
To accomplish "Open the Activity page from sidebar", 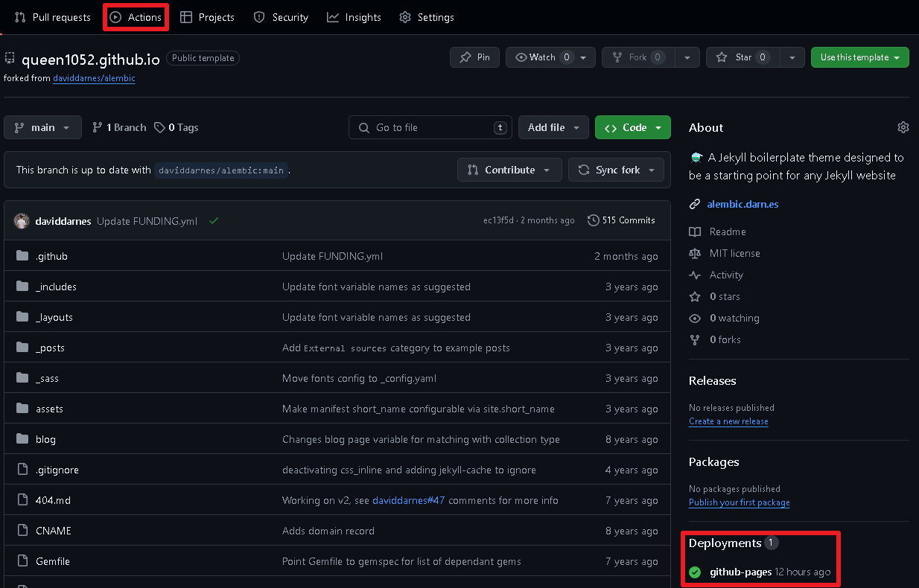I will coord(726,275).
